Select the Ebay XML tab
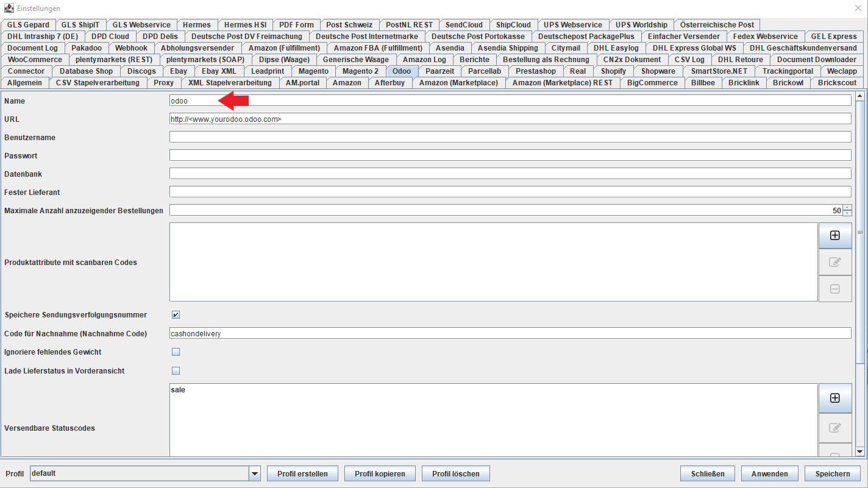Viewport: 868px width, 488px height. (219, 71)
